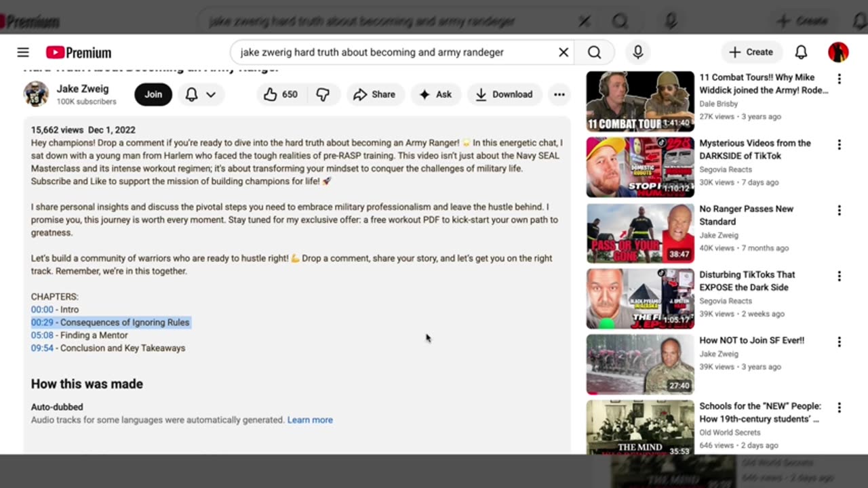This screenshot has height=488, width=868.
Task: Open options for Disturbing TikToks video
Action: (x=839, y=276)
